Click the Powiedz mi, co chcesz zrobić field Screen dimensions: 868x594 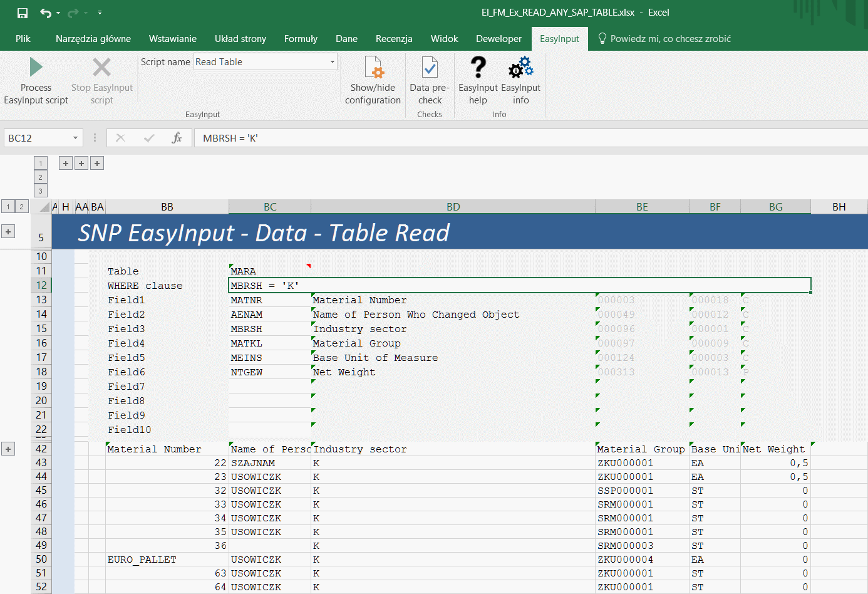click(x=666, y=38)
